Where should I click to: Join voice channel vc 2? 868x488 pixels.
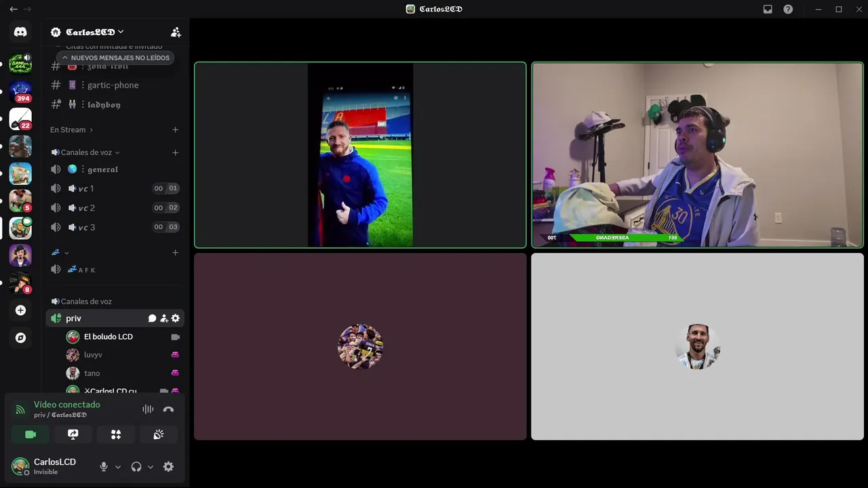(x=115, y=207)
